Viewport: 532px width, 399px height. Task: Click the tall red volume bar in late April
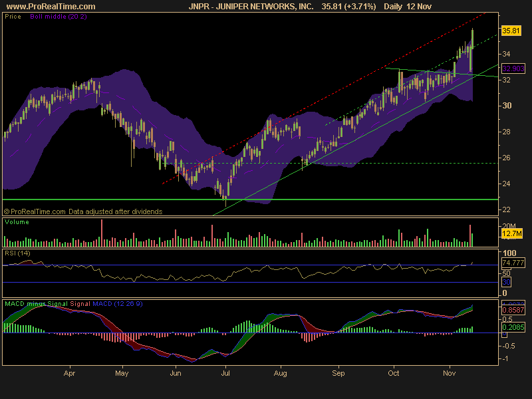102,233
